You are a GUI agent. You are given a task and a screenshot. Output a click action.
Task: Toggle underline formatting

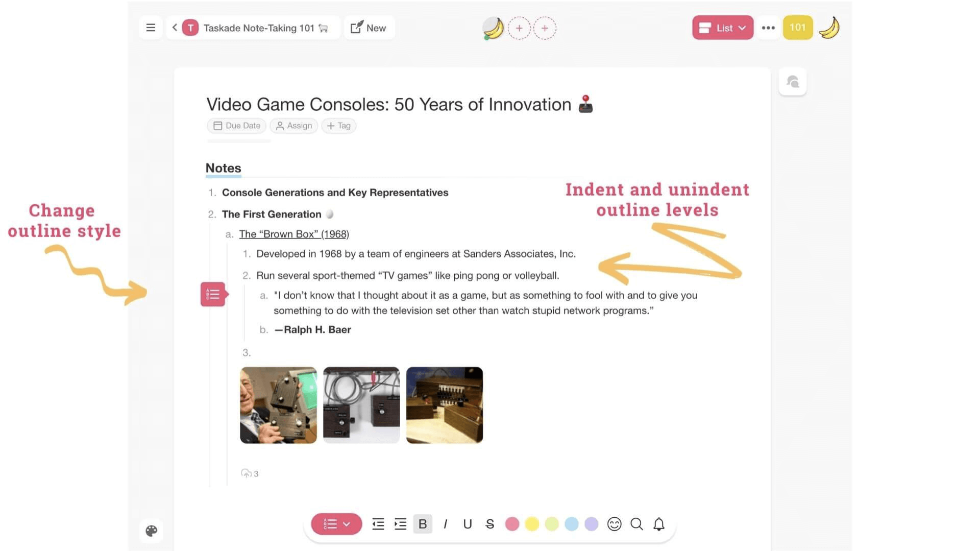(467, 524)
